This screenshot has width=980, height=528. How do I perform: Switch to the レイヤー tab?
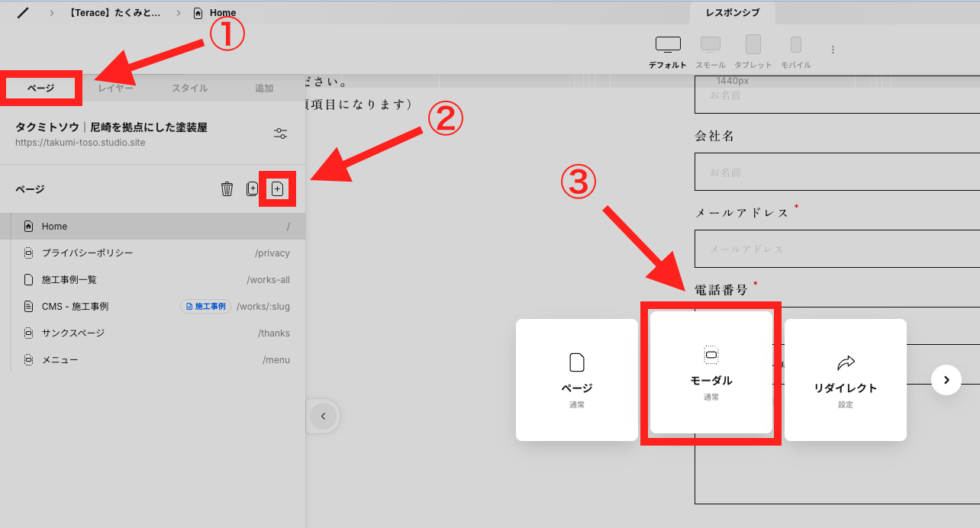pos(117,88)
